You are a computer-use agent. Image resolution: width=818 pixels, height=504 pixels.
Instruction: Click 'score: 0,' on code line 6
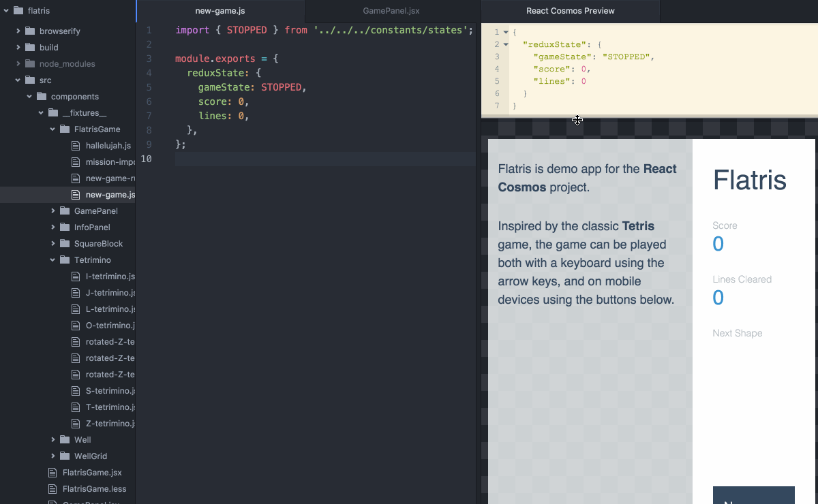[x=224, y=101]
